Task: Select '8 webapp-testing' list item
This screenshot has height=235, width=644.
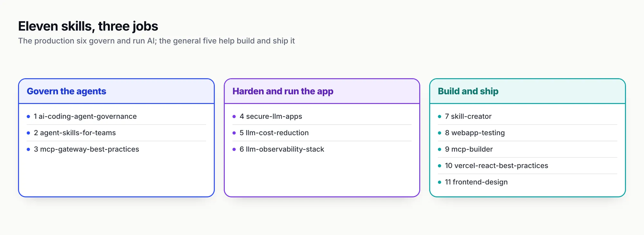Action: click(527, 133)
